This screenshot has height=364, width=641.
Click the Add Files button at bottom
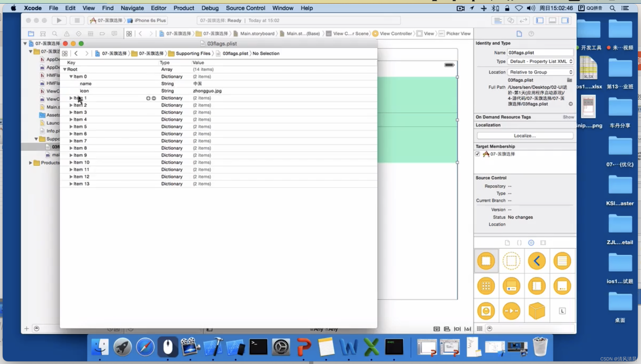tap(26, 328)
